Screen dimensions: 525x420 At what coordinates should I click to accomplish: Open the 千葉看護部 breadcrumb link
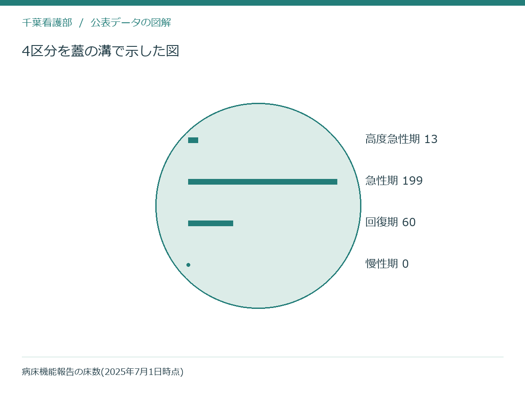(47, 23)
